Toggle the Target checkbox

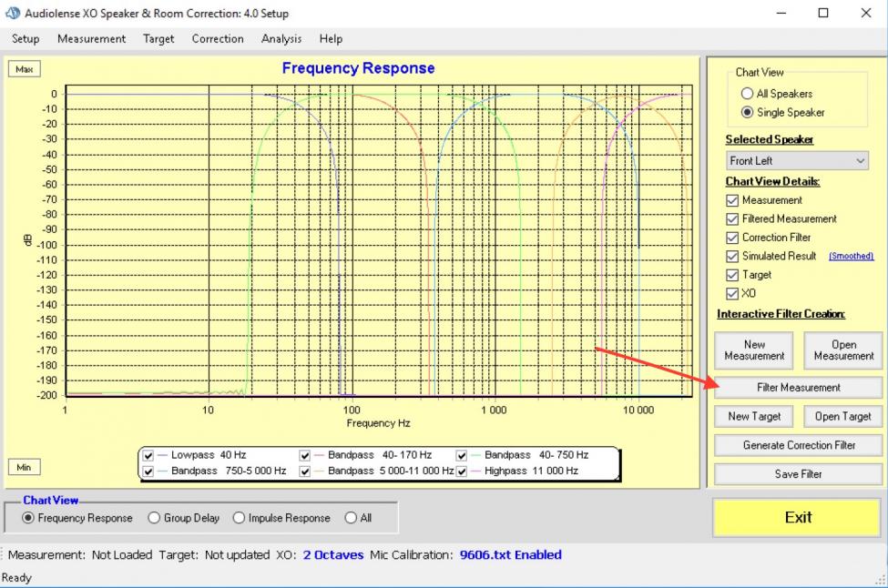point(732,275)
